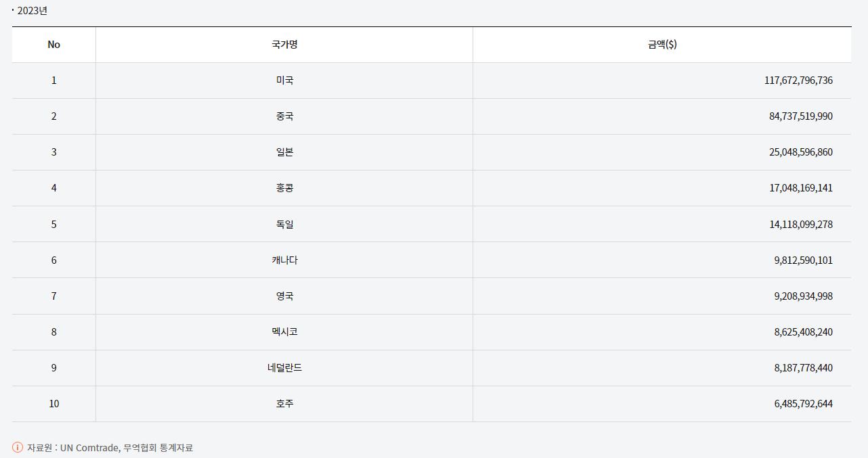Click the amount 84,737,519,990
The width and height of the screenshot is (868, 458).
click(x=801, y=116)
